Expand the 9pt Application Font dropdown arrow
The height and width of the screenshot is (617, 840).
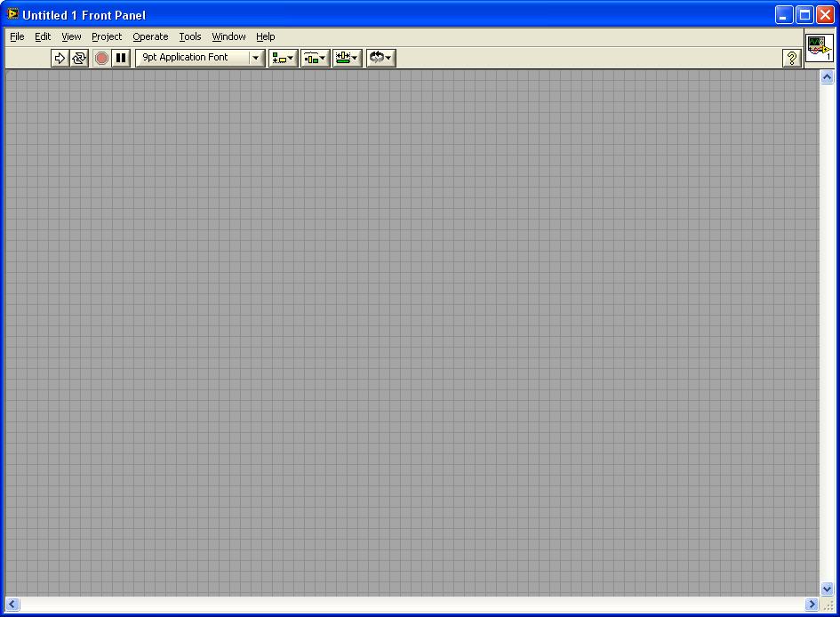(x=256, y=58)
